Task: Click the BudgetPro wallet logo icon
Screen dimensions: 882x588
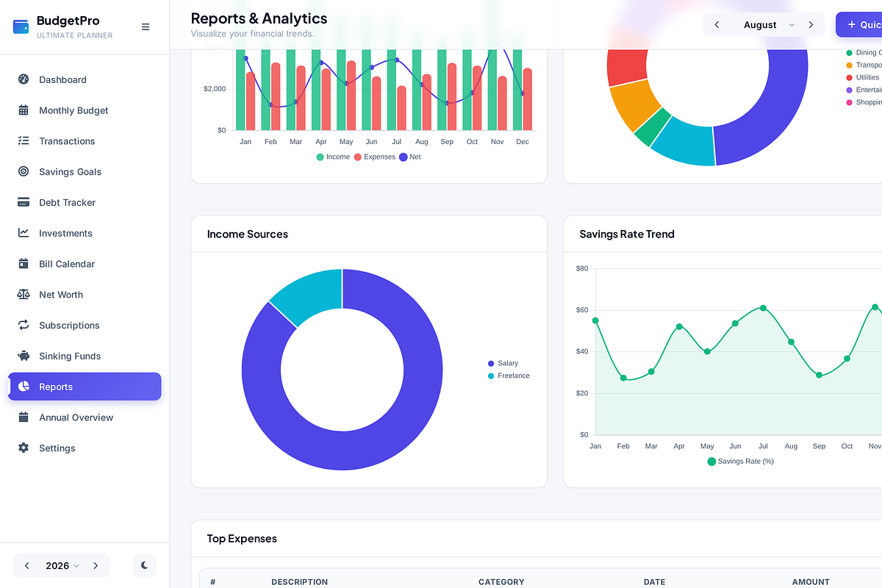Action: click(x=21, y=27)
